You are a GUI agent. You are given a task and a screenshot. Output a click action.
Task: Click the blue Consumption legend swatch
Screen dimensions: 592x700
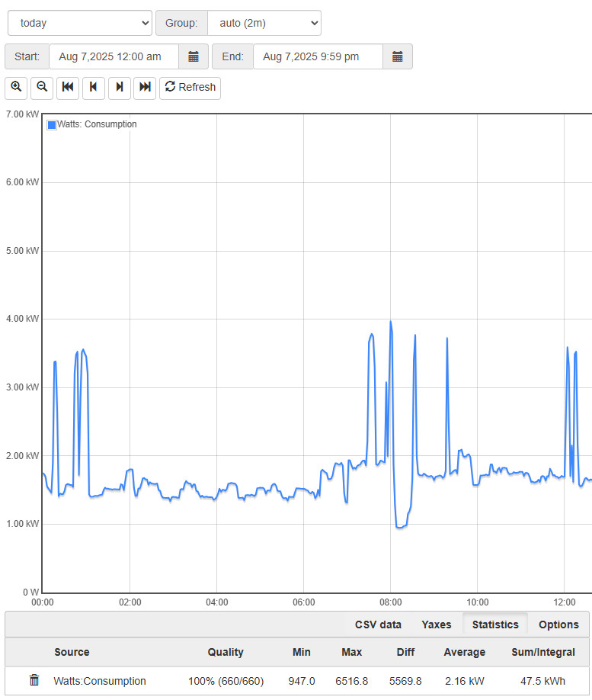pyautogui.click(x=52, y=125)
